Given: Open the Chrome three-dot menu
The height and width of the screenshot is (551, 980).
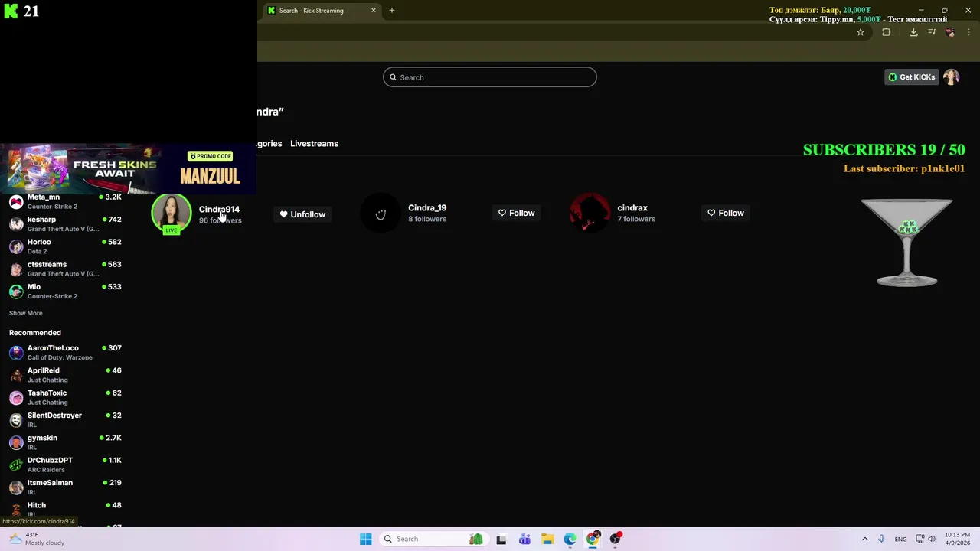Looking at the screenshot, I should tap(969, 32).
